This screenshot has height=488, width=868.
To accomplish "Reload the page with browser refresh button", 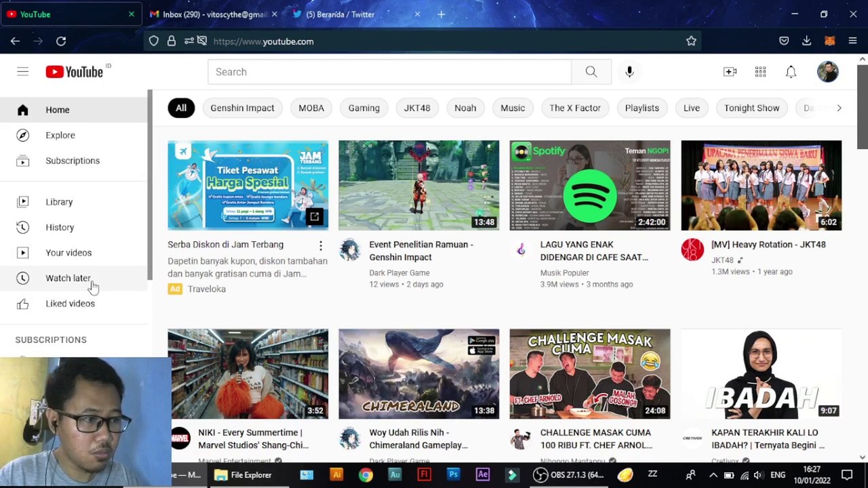I will click(x=61, y=41).
